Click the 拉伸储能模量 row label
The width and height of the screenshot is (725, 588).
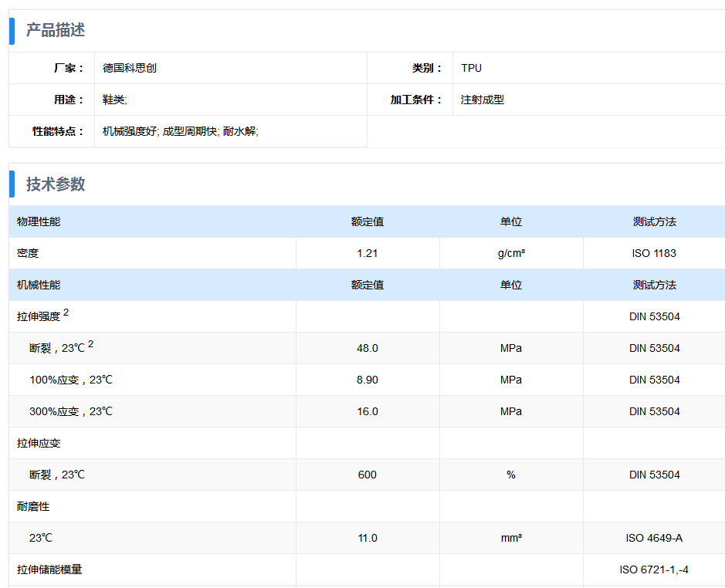[49, 569]
